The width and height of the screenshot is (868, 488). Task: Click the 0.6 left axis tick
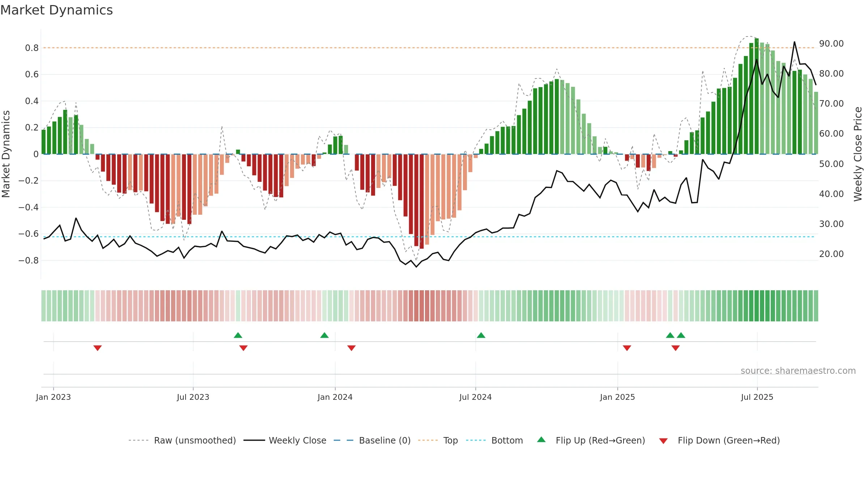coord(32,74)
